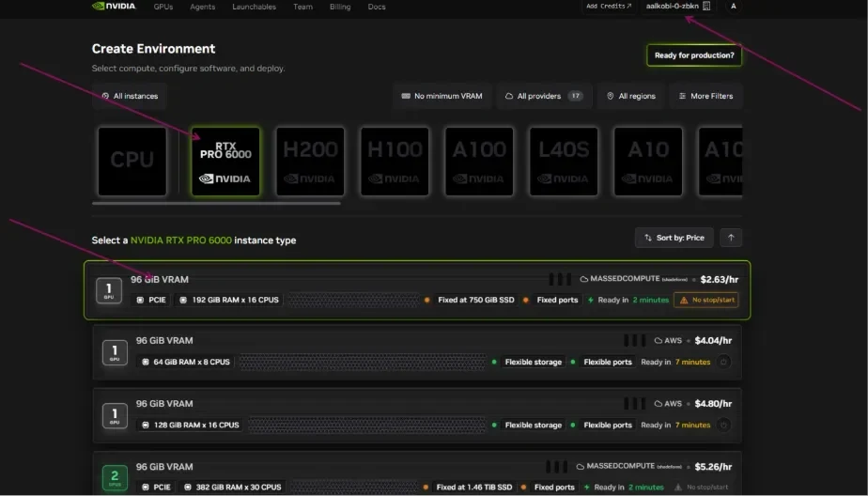Open the user avatar A menu

pyautogui.click(x=734, y=6)
